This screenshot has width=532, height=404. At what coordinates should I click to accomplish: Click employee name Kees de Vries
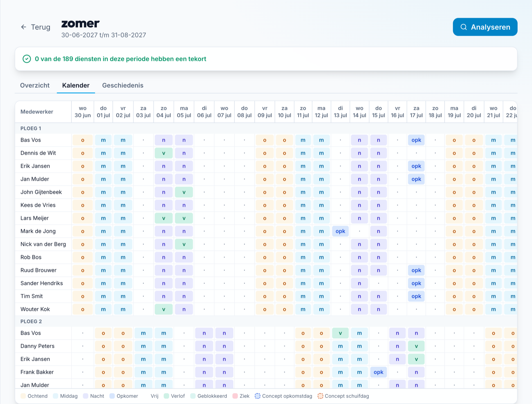click(x=38, y=205)
